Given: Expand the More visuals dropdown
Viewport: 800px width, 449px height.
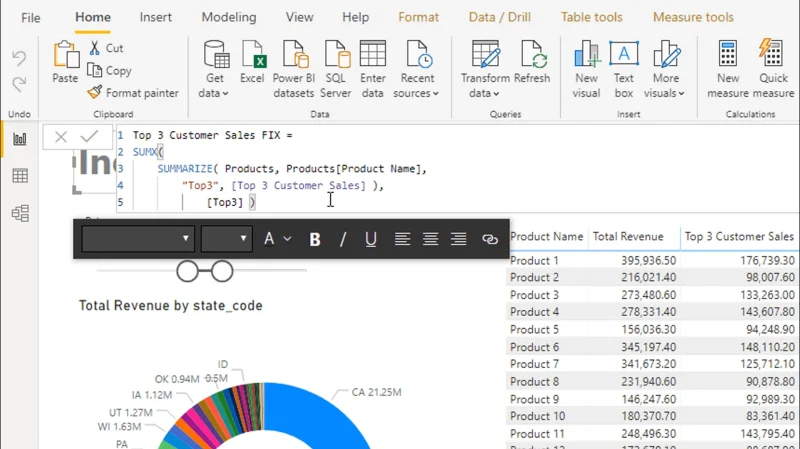Looking at the screenshot, I should tap(665, 69).
